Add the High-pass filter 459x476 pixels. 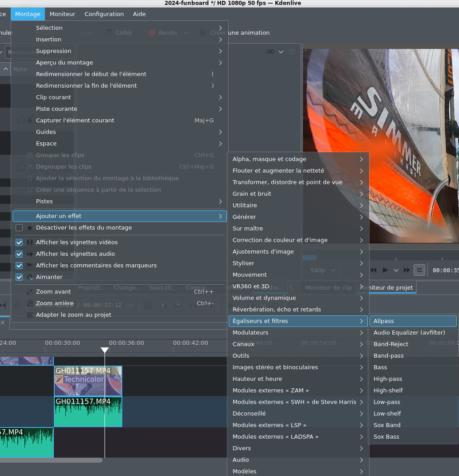tap(413, 379)
